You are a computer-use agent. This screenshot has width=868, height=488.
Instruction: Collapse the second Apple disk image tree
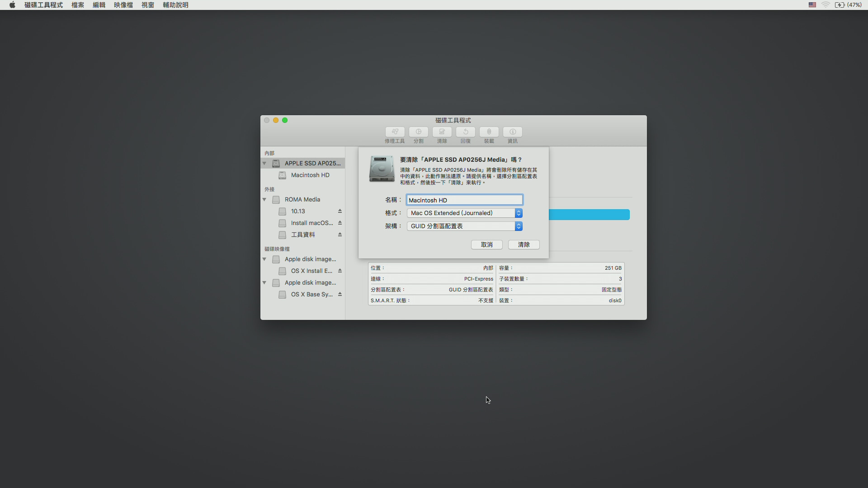264,282
